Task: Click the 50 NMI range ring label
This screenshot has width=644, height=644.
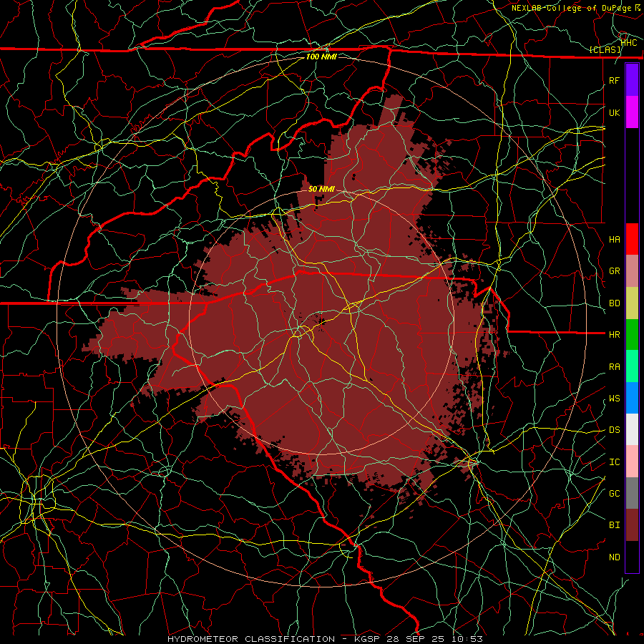Action: tap(321, 189)
